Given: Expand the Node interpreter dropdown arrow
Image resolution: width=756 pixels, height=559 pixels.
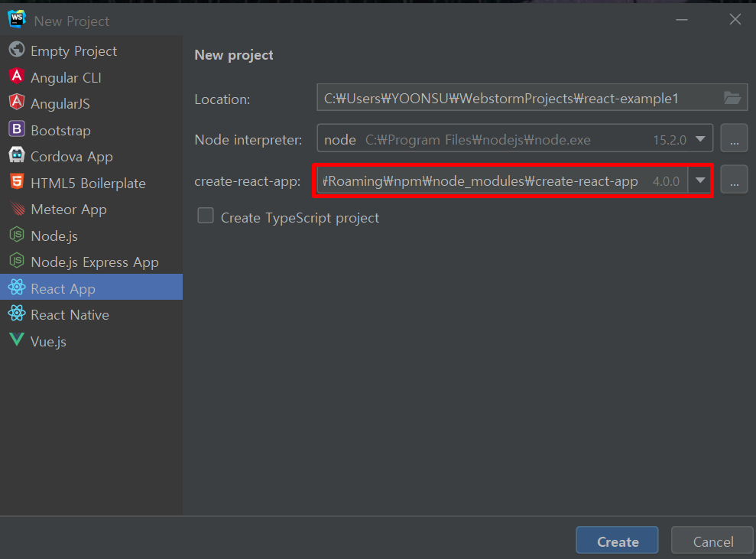Looking at the screenshot, I should tap(700, 139).
